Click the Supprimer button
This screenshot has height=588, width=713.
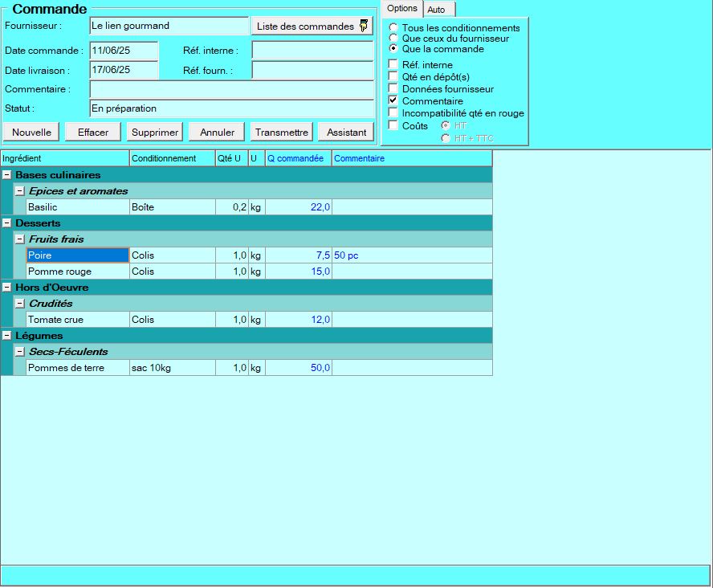point(155,133)
